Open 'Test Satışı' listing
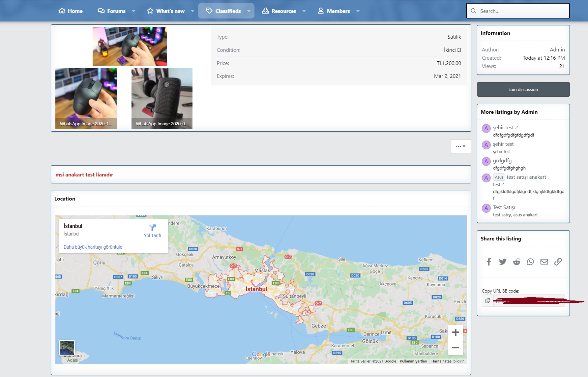 click(x=504, y=207)
